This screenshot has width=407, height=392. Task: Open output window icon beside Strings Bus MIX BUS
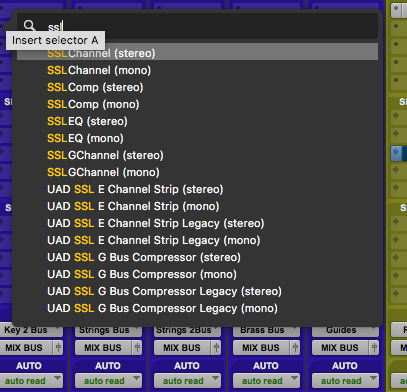coord(137,348)
